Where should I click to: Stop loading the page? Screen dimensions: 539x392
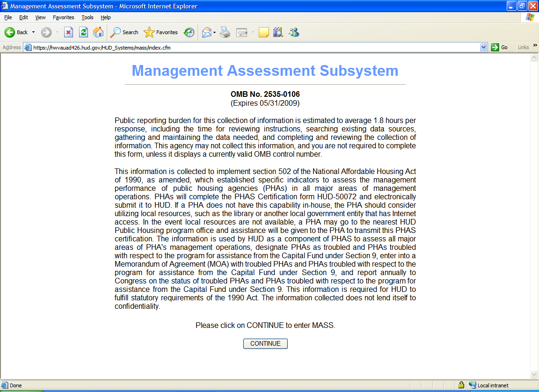[x=68, y=32]
